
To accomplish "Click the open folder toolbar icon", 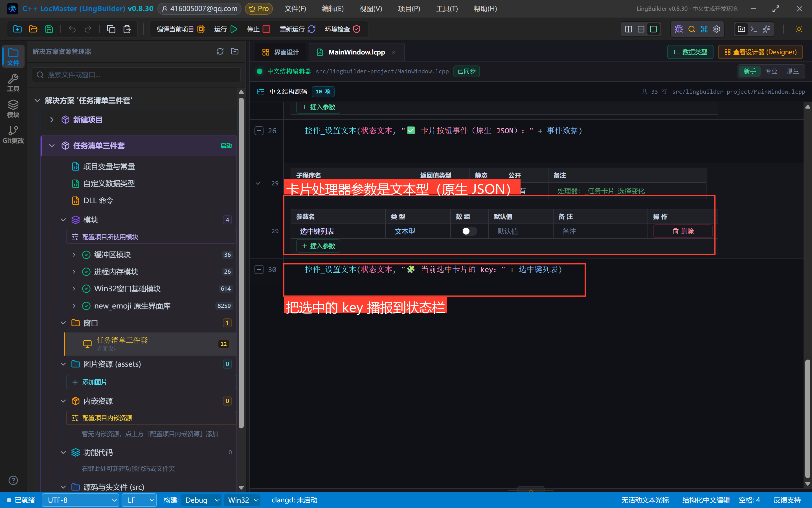I will coord(33,29).
